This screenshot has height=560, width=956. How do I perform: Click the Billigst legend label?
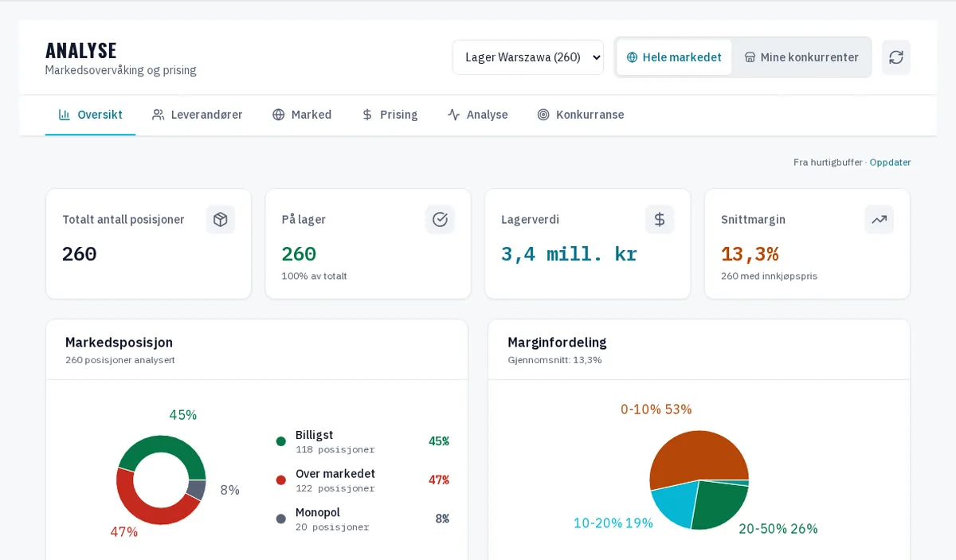tap(314, 435)
